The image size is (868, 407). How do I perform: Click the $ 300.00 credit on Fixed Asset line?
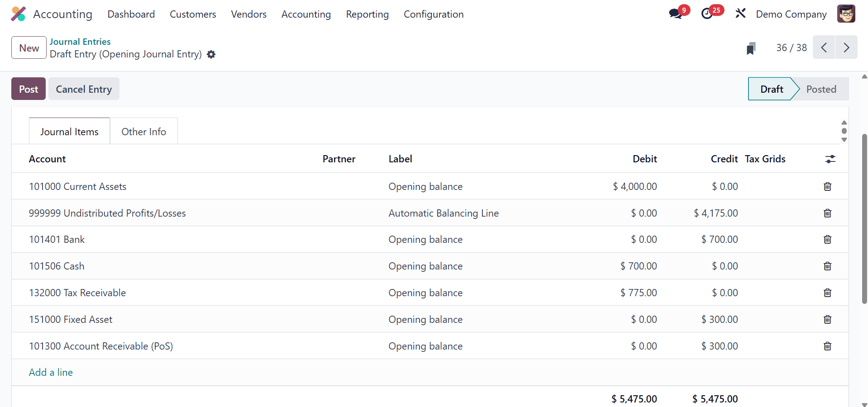720,319
